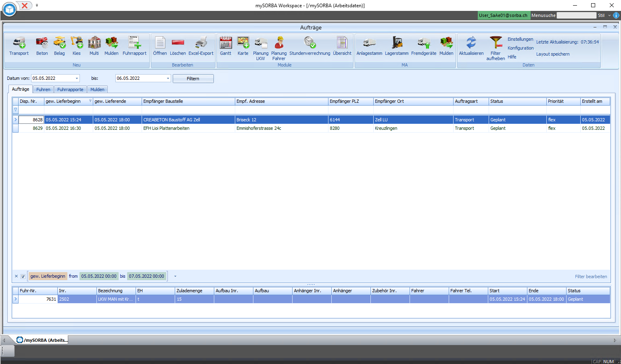Open Hilfe
The width and height of the screenshot is (621, 364).
tap(512, 57)
